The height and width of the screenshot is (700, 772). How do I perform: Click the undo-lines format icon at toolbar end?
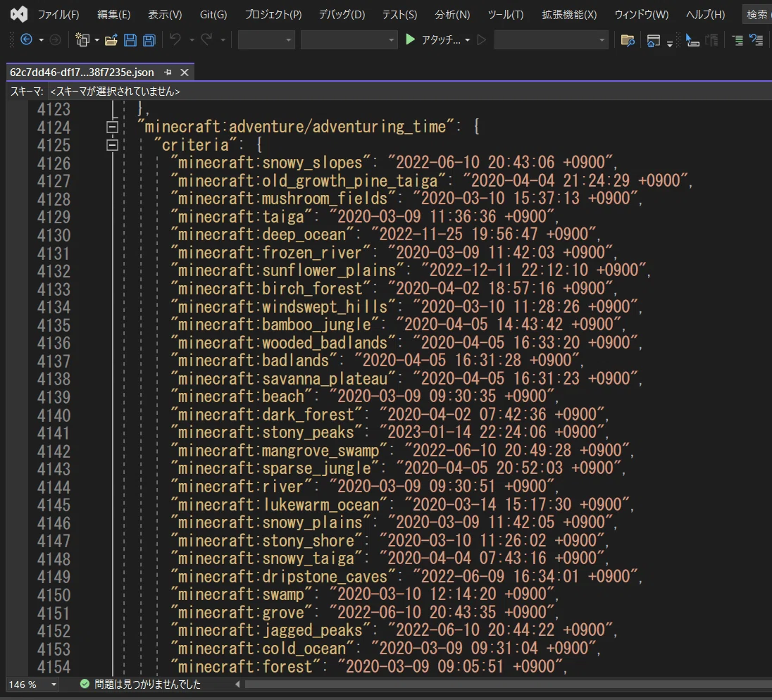[756, 39]
